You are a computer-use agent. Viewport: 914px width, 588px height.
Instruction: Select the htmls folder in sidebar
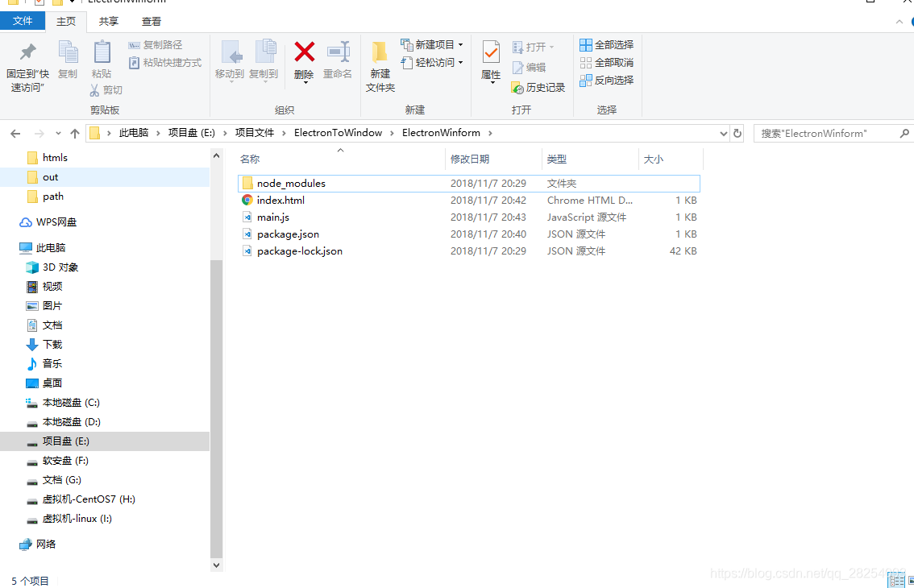pyautogui.click(x=105, y=158)
